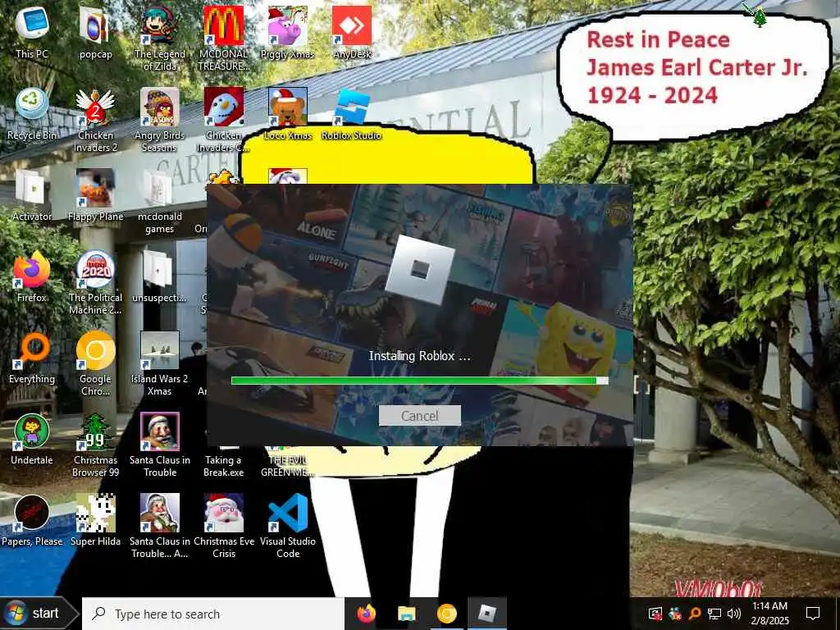Image resolution: width=840 pixels, height=630 pixels.
Task: Open Everything search tray icon
Action: pos(694,614)
